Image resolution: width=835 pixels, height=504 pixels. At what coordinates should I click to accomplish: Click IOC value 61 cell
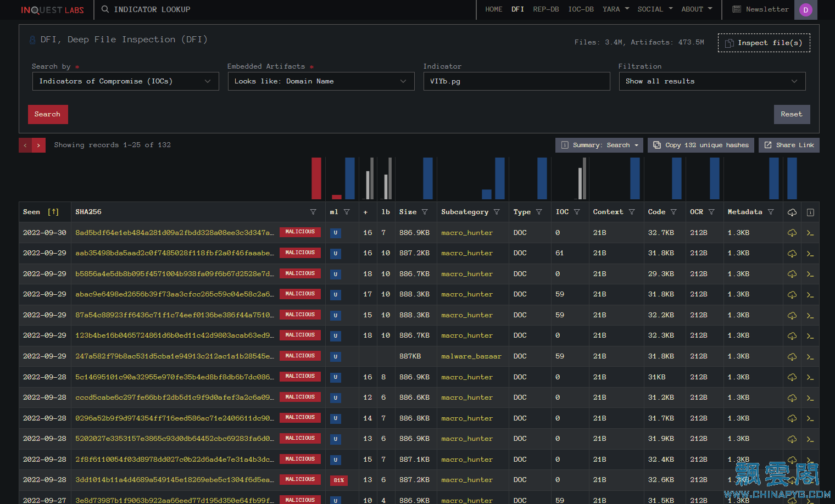560,253
